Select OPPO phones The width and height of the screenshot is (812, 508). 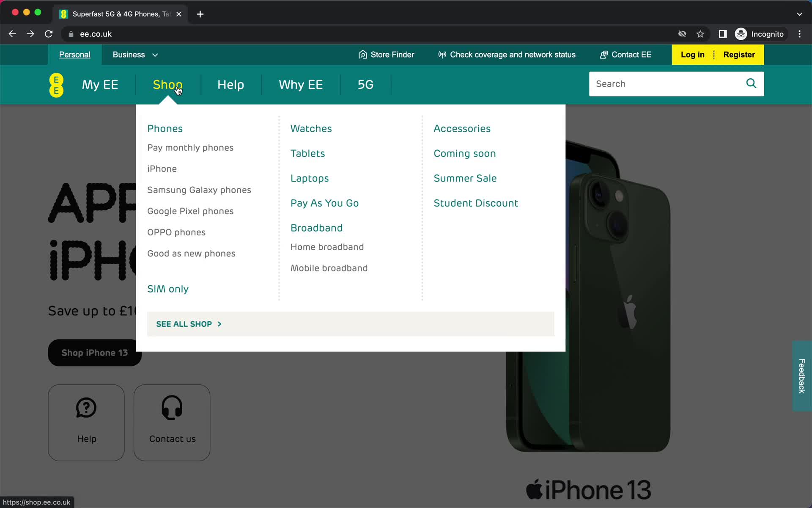pyautogui.click(x=176, y=232)
